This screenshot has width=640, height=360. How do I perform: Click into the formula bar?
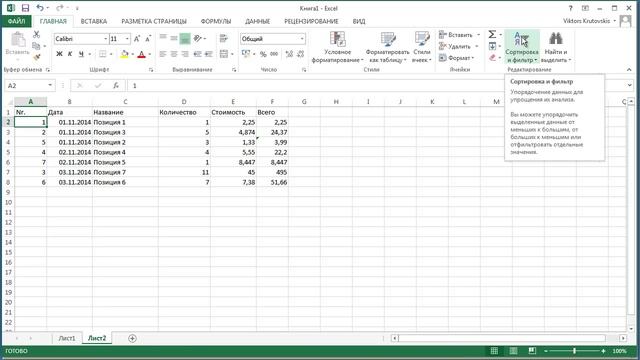click(376, 85)
